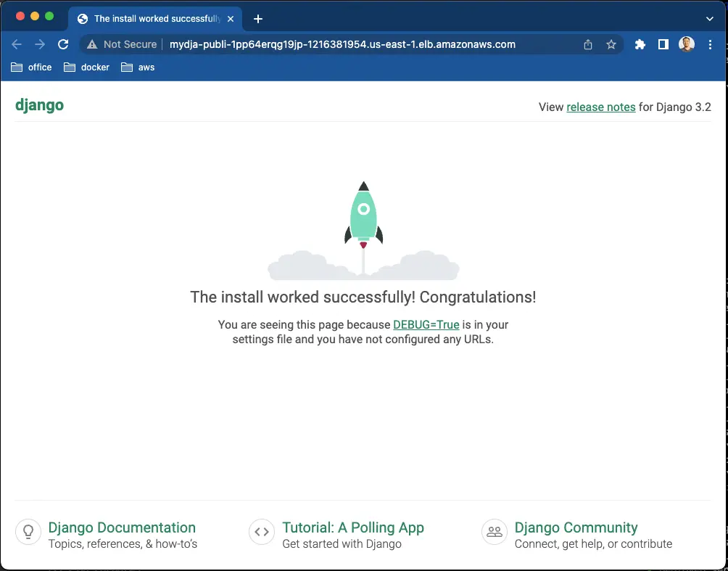Image resolution: width=728 pixels, height=571 pixels.
Task: Open Django Documentation link
Action: click(x=122, y=527)
